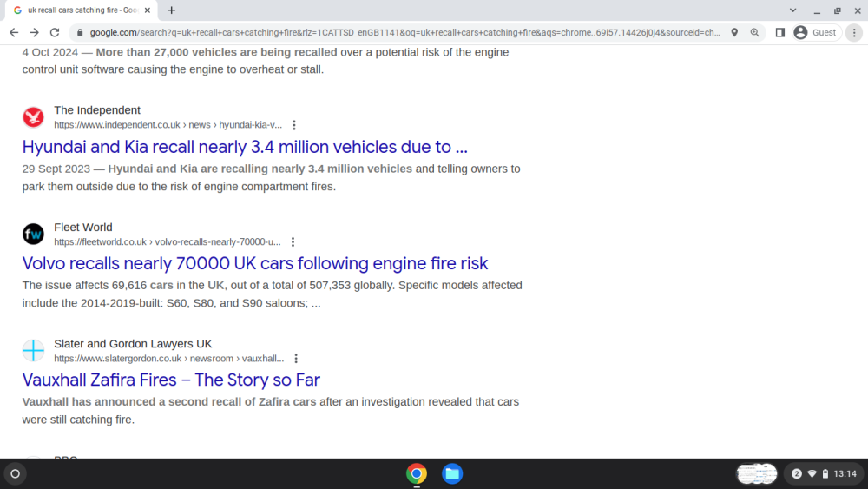Toggle the side panel button

pyautogui.click(x=780, y=33)
